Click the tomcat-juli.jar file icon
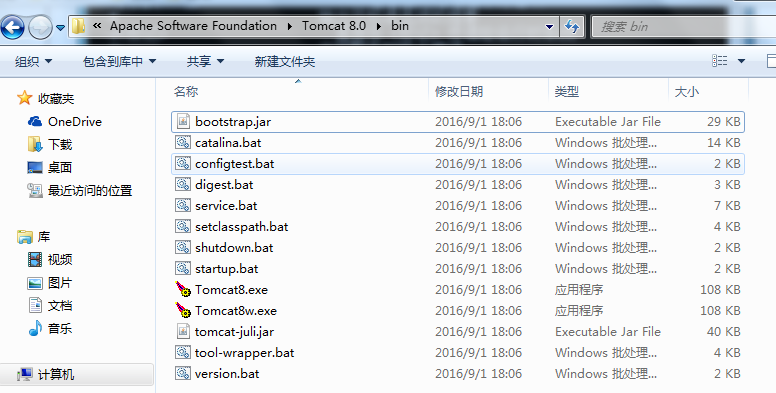Screen dimensions: 776x393 point(183,331)
